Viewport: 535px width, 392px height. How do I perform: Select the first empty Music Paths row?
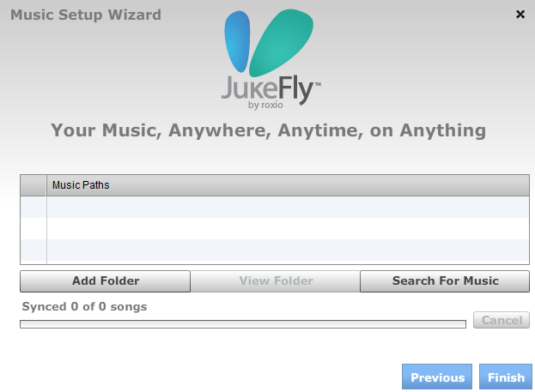288,207
